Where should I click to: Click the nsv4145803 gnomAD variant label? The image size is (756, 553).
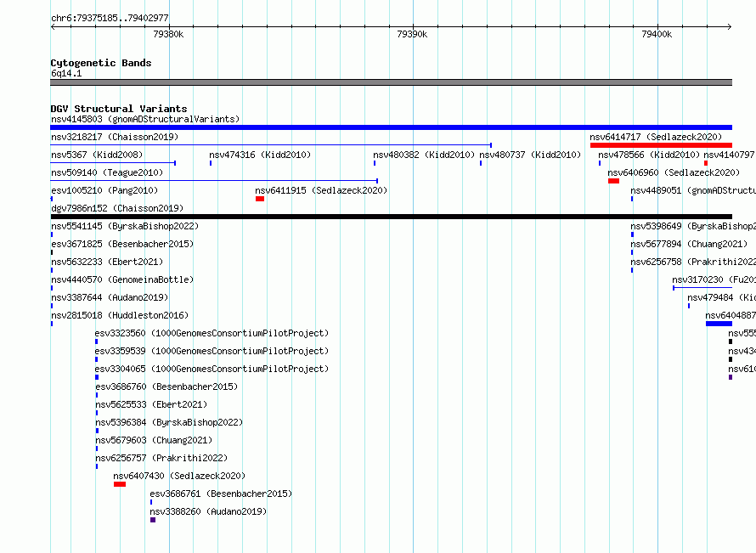coord(145,119)
